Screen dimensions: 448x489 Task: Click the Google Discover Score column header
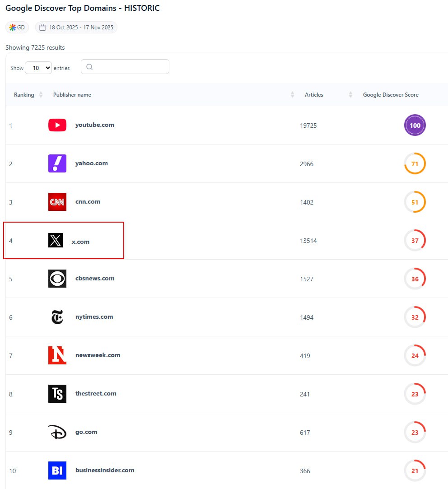[x=391, y=95]
